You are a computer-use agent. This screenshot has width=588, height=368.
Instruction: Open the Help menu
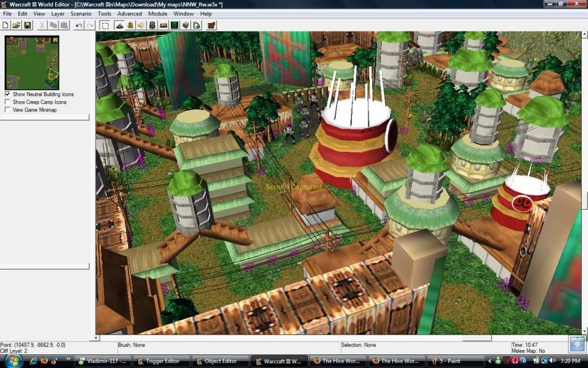click(x=206, y=14)
